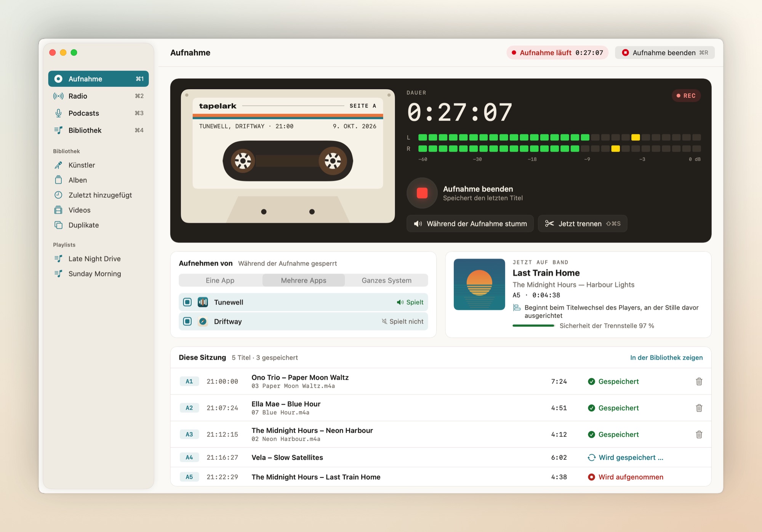Click the cassette tape illustration
Viewport: 762px width, 532px height.
[x=288, y=156]
